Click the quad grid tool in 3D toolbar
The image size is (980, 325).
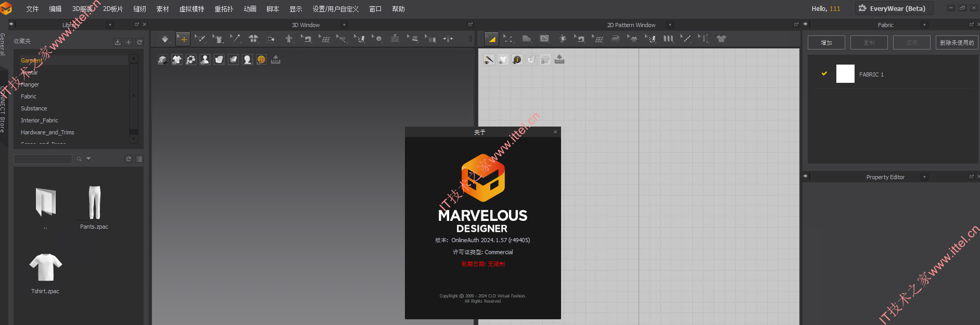pyautogui.click(x=324, y=39)
